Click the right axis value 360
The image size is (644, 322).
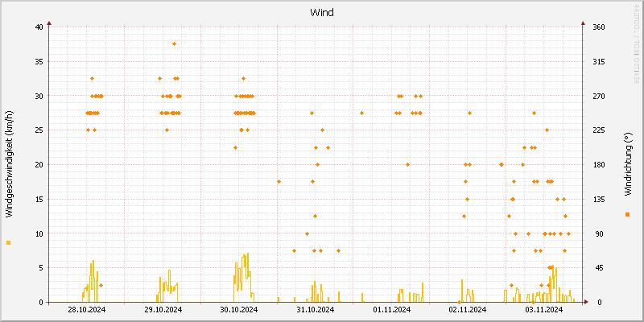599,27
